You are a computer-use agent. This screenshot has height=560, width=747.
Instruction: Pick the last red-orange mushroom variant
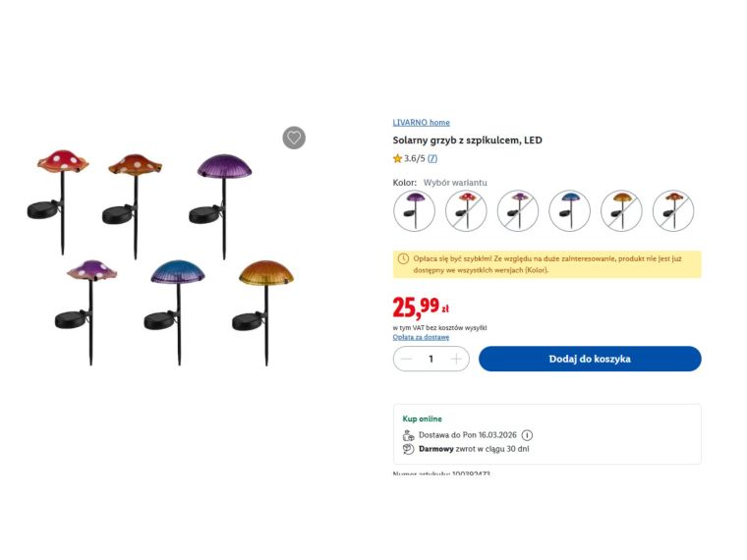tap(672, 210)
